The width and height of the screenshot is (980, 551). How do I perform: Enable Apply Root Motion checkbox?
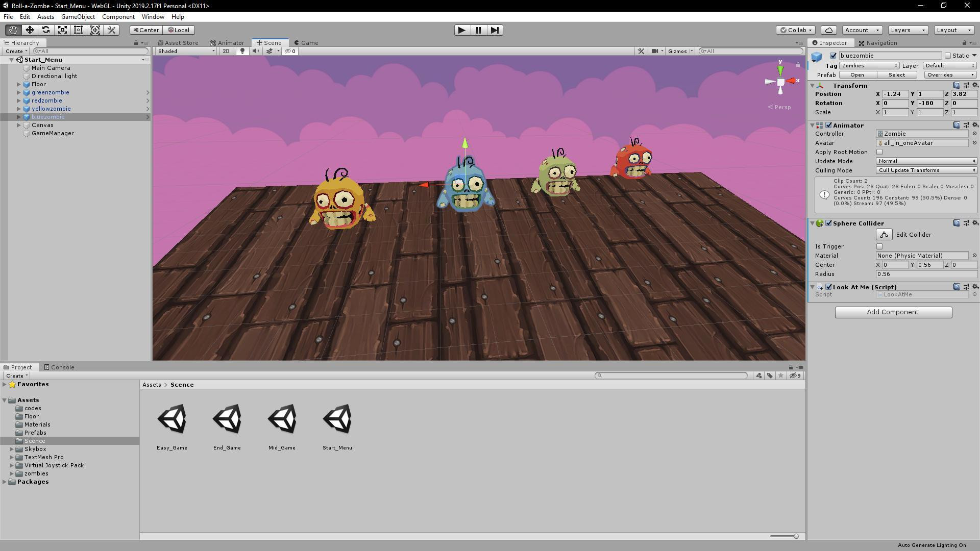tap(879, 152)
